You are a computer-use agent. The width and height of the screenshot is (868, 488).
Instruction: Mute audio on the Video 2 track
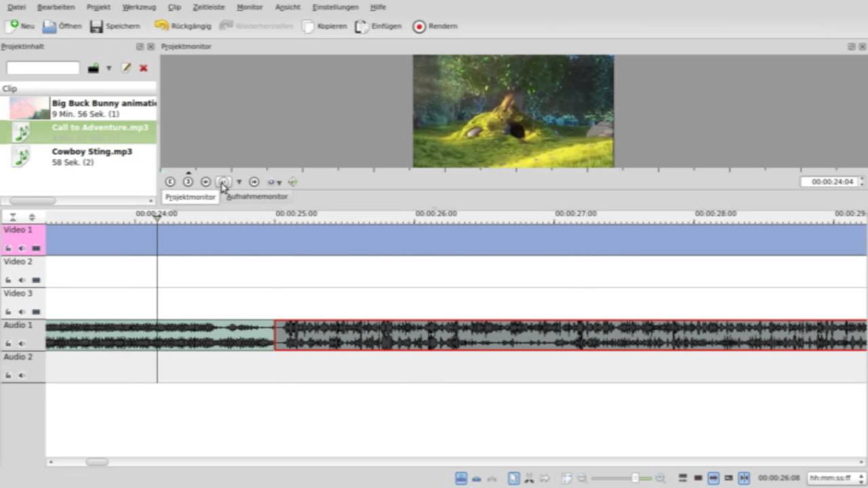(22, 281)
